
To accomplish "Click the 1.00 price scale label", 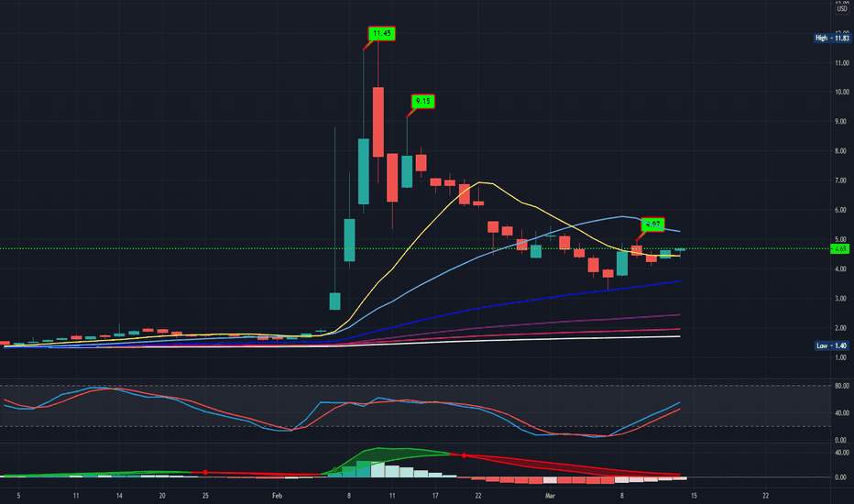I will 841,357.
